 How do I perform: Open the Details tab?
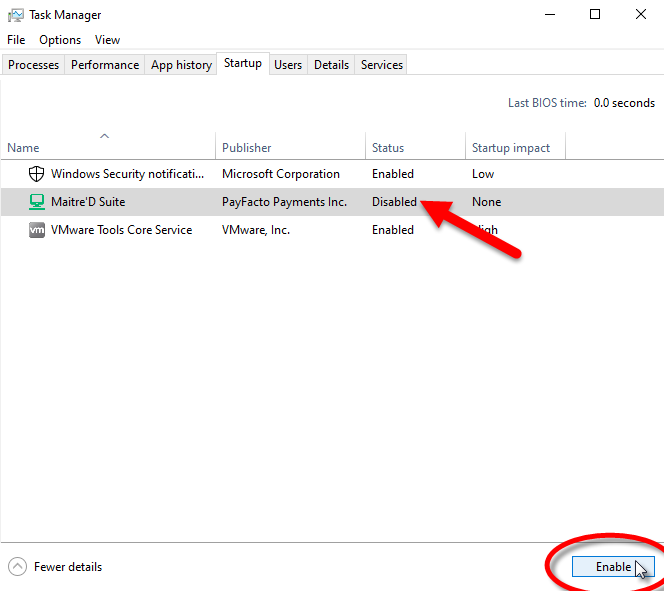pos(331,65)
